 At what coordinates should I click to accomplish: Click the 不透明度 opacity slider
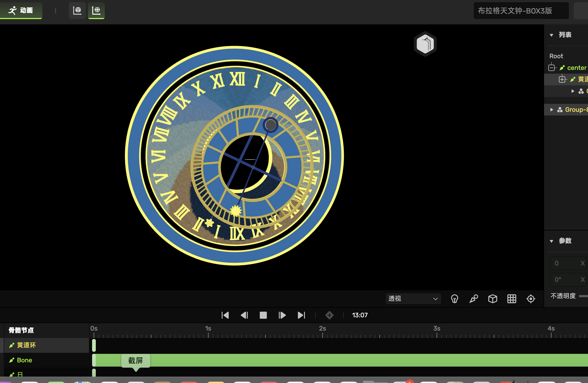583,296
